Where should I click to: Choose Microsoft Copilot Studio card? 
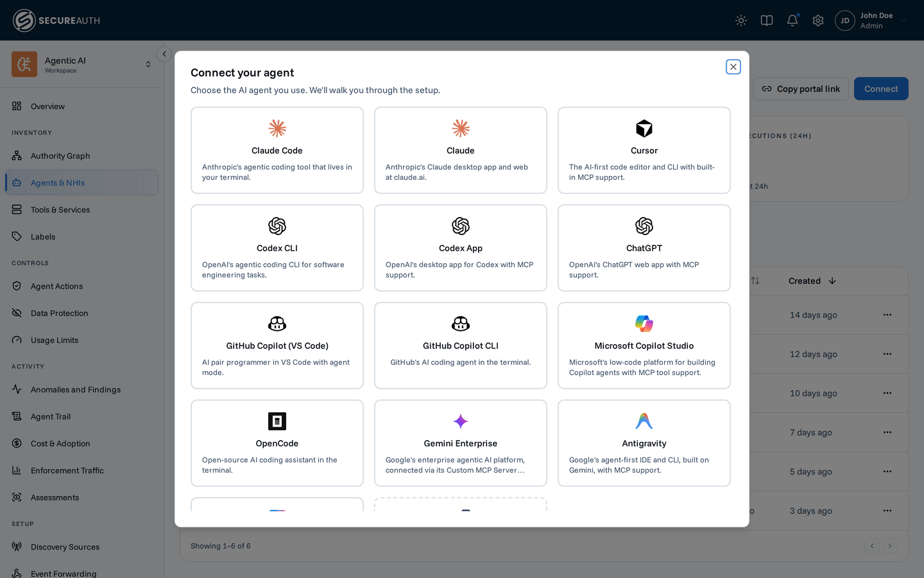click(x=644, y=346)
